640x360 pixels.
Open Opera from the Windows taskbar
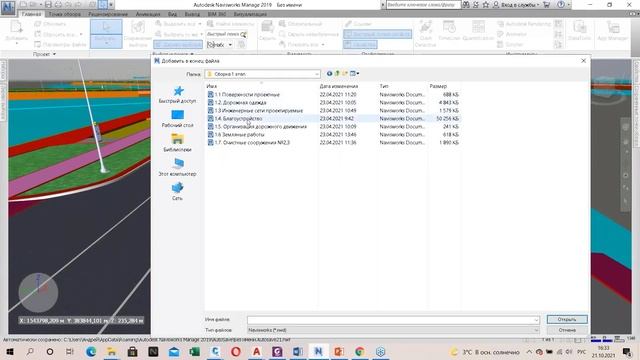[236, 351]
